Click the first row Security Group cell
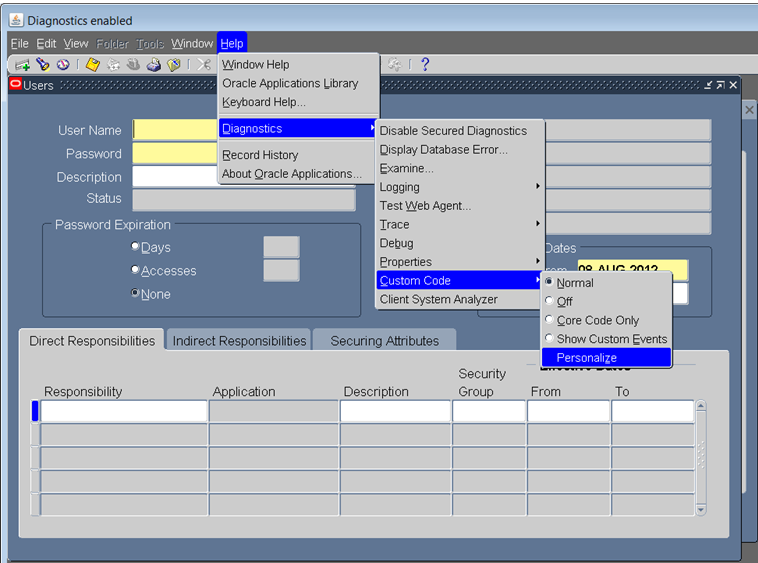758x563 pixels. tap(489, 411)
